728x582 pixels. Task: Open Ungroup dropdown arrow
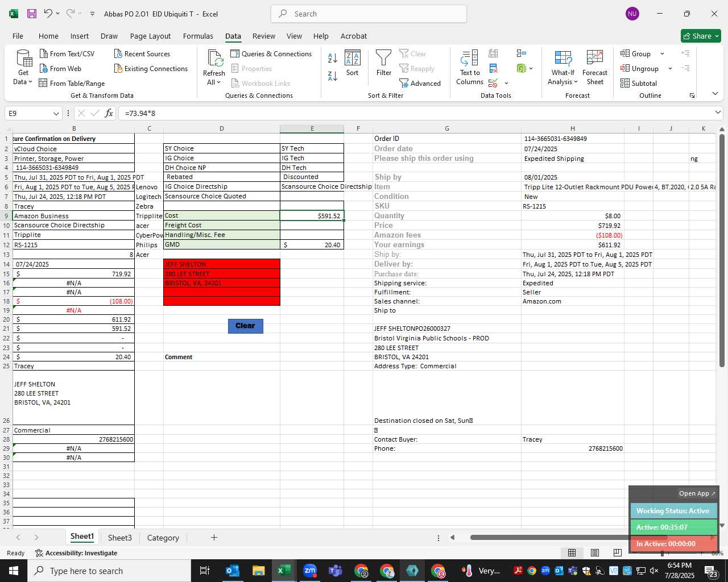[670, 69]
